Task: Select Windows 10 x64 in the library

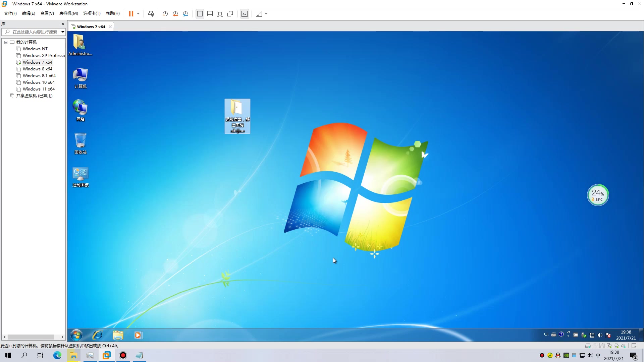Action: click(x=39, y=82)
